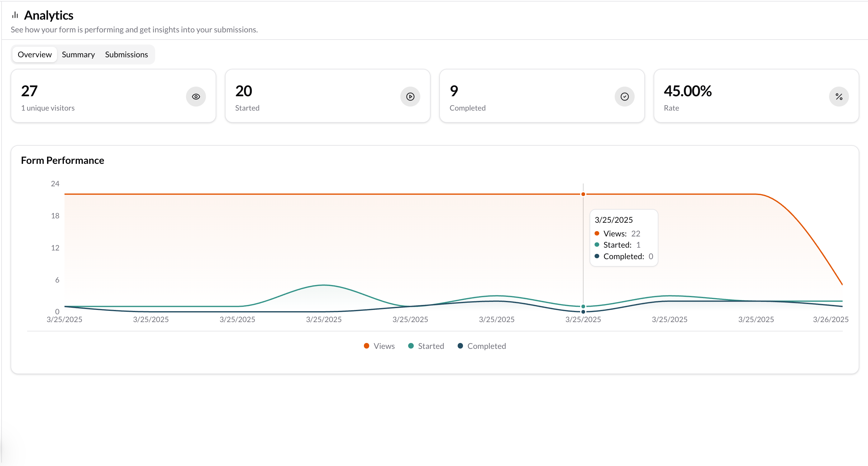Viewport: 868px width, 466px height.
Task: Click the play icon on the Started card
Action: click(410, 96)
